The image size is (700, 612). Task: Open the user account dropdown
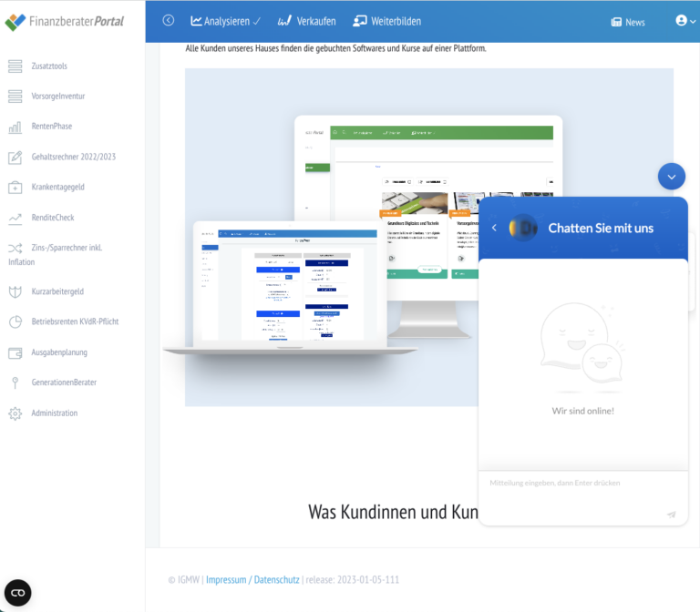[x=685, y=21]
